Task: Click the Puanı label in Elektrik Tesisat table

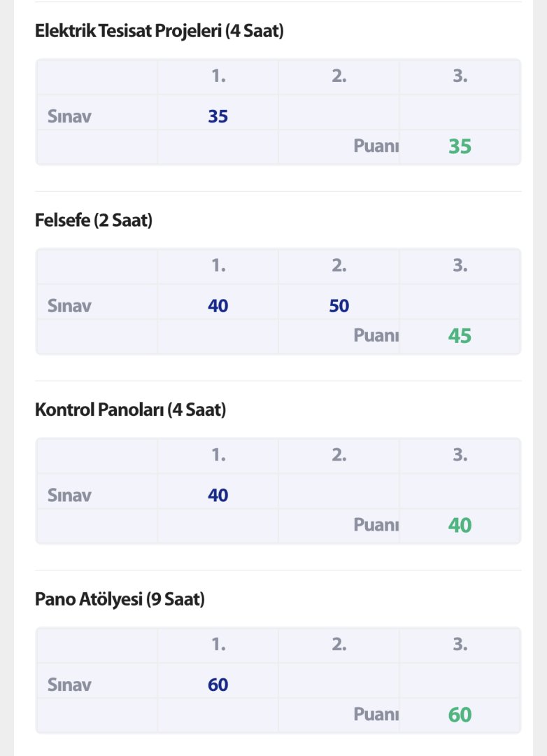Action: 376,146
